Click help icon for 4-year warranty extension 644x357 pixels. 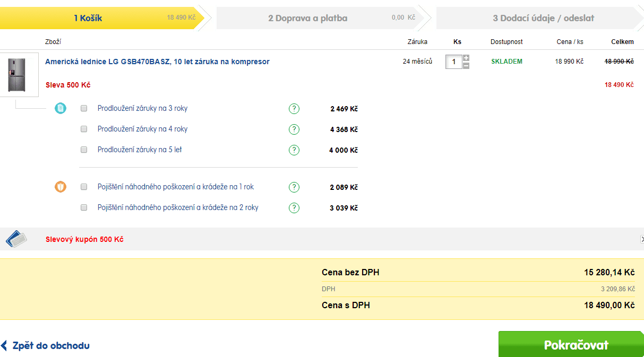click(294, 129)
